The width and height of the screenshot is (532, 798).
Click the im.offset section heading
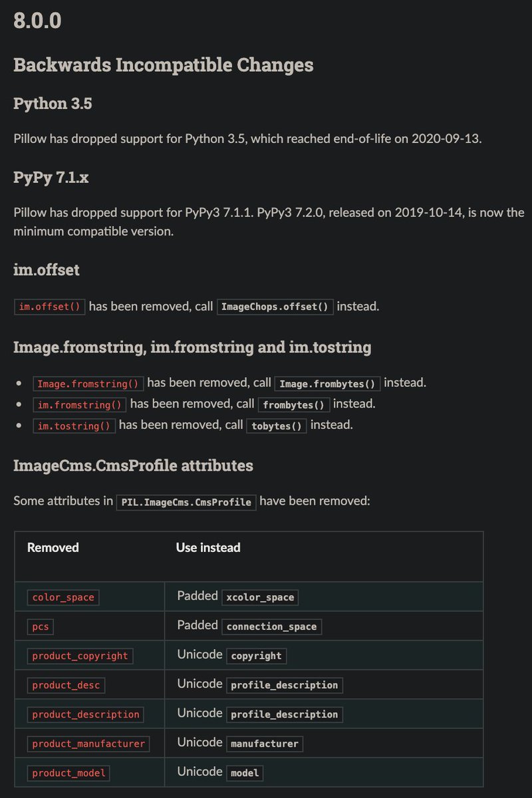[47, 270]
